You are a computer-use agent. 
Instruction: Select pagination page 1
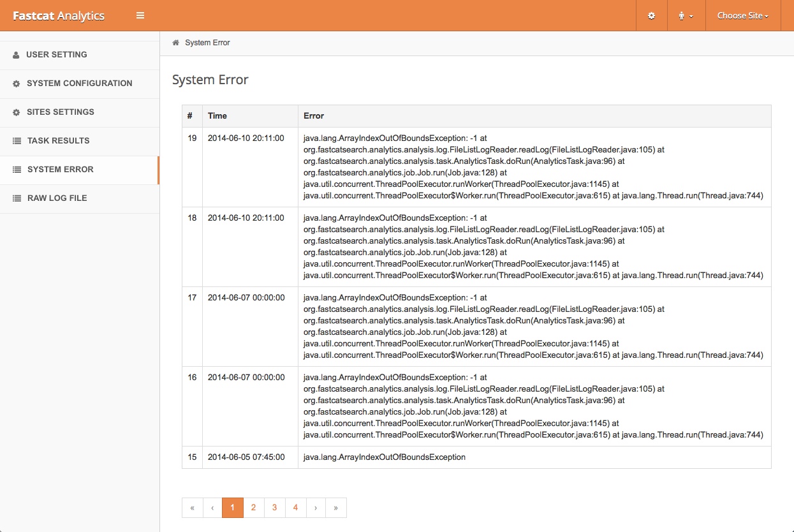tap(233, 508)
